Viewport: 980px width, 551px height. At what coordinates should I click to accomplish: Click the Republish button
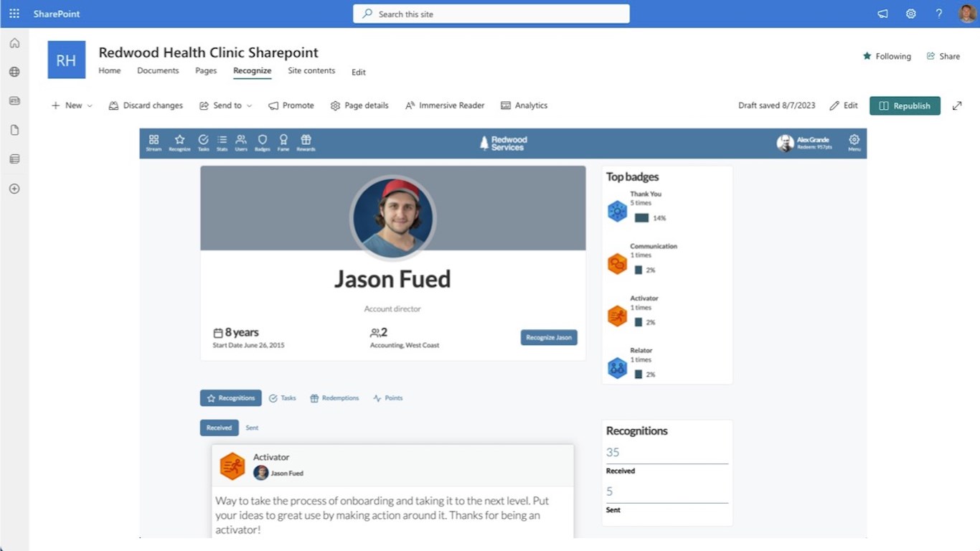tap(905, 105)
